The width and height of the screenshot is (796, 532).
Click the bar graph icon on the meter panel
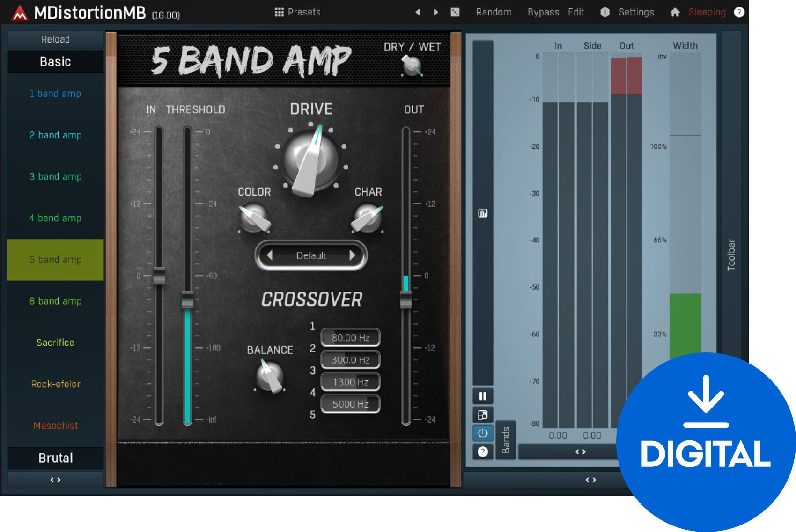(x=482, y=213)
